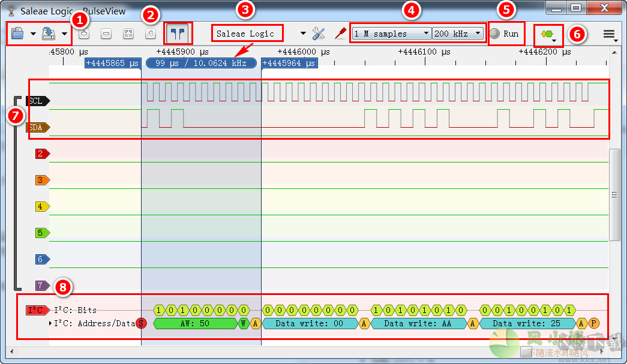Click the 99 µs cursor measurement label
The image size is (627, 364).
tap(201, 63)
